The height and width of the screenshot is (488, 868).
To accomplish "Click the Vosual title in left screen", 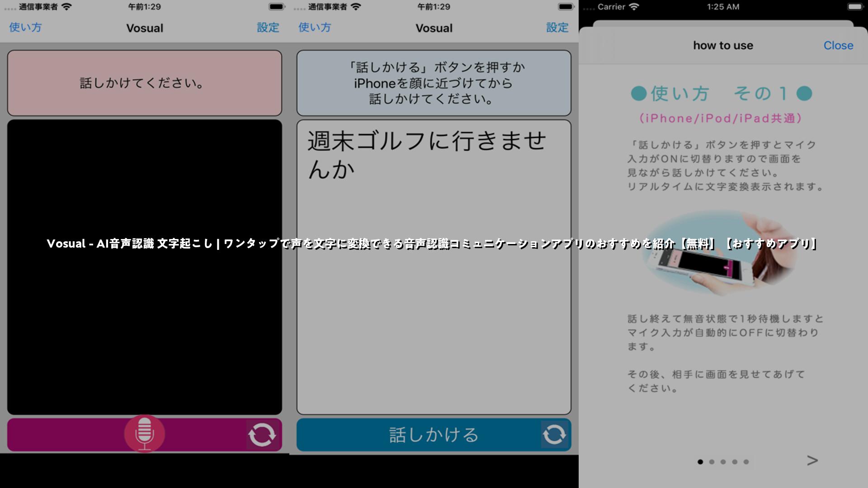I will pos(145,28).
